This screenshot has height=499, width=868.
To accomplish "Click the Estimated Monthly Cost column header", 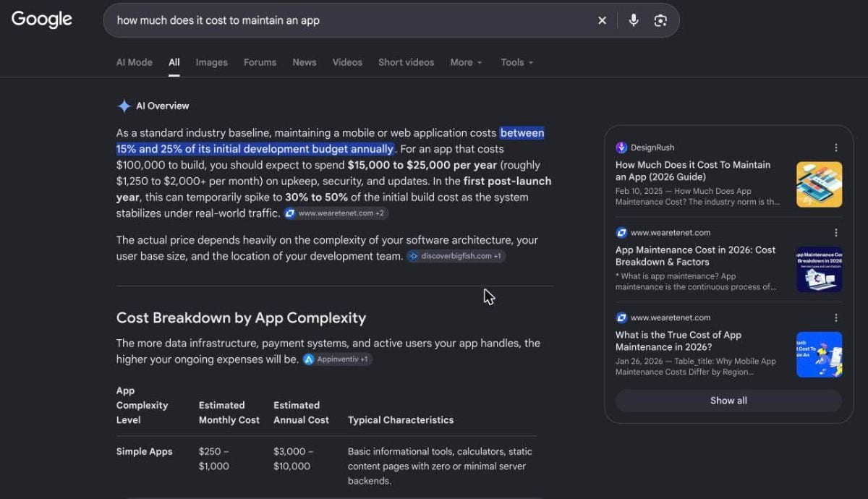I will click(229, 412).
